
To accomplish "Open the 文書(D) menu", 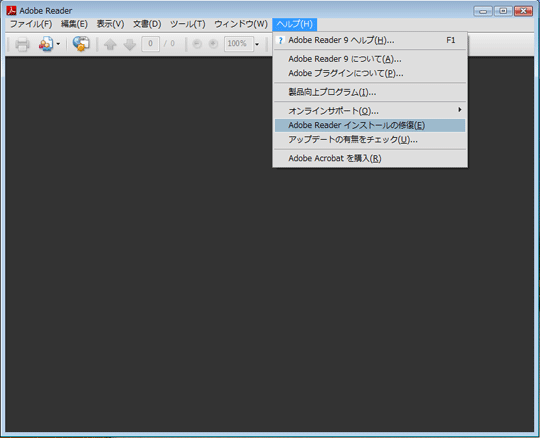I will (x=147, y=24).
